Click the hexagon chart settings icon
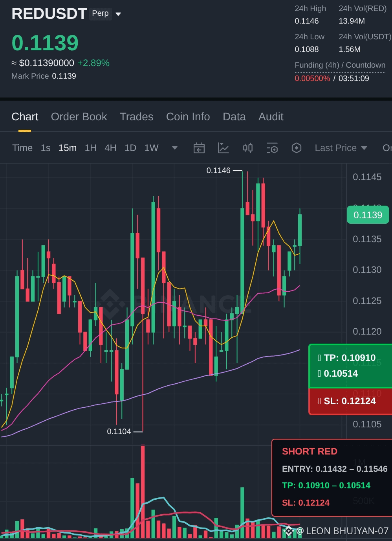Image resolution: width=392 pixels, height=541 pixels. click(x=297, y=148)
